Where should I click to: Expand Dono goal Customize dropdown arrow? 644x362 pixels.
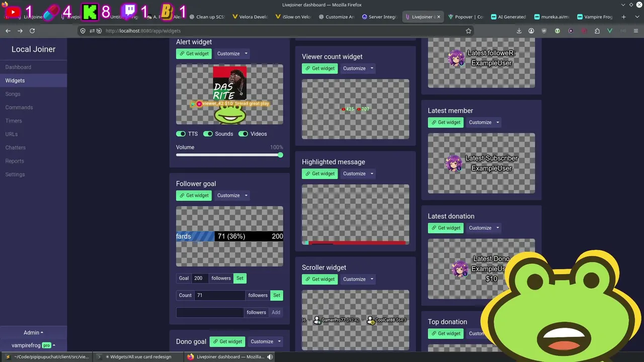tap(279, 342)
